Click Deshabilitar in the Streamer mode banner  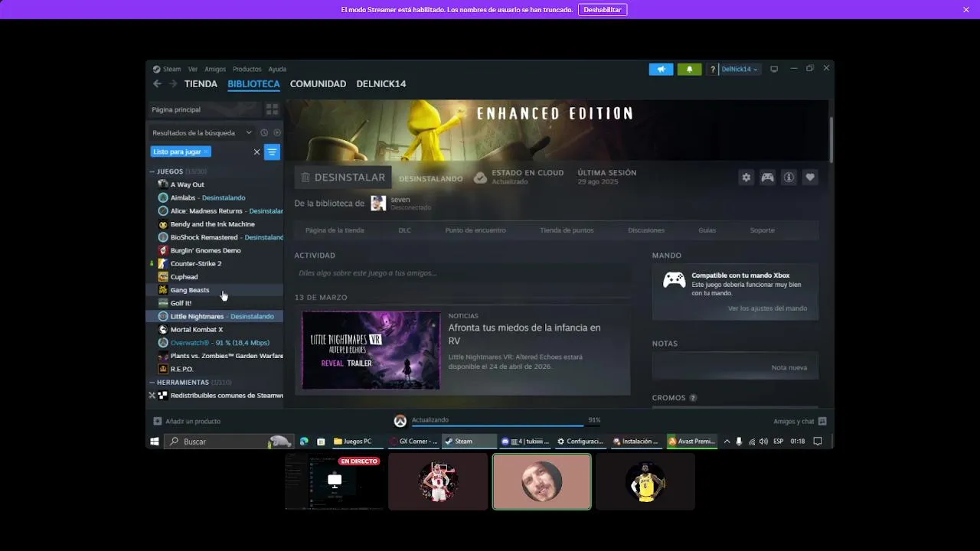[603, 10]
